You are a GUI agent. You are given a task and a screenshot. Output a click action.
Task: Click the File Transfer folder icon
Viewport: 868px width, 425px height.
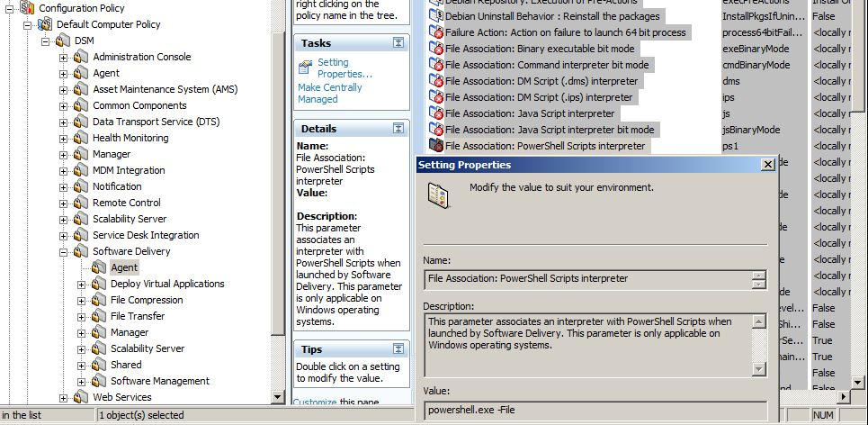pos(99,316)
